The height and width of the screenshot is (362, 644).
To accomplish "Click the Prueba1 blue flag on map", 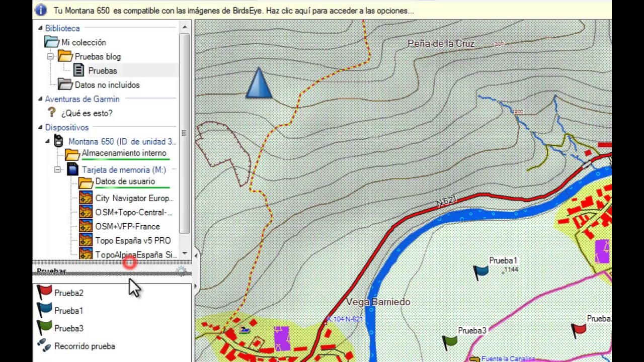I will (x=480, y=273).
